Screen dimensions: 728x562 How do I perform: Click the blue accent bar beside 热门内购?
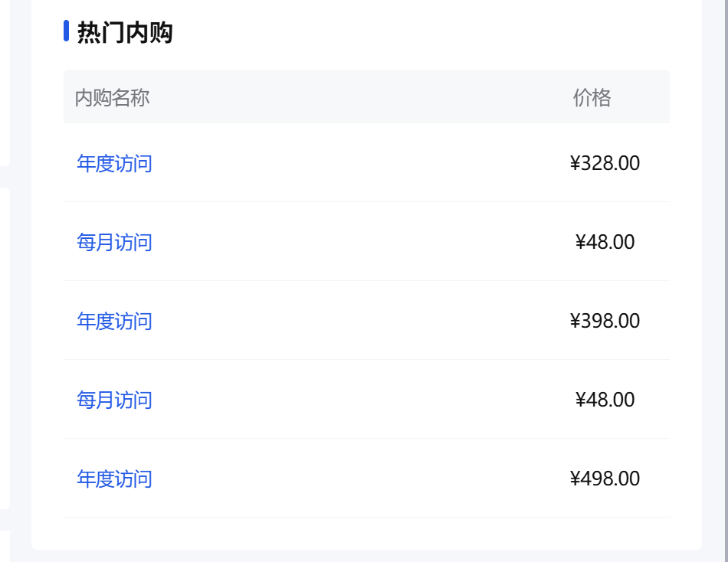click(67, 31)
